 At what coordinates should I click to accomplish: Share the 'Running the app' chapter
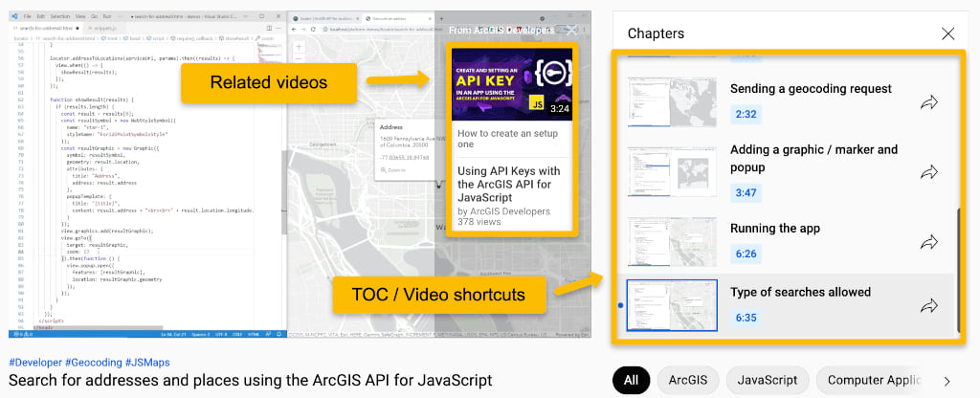point(929,242)
